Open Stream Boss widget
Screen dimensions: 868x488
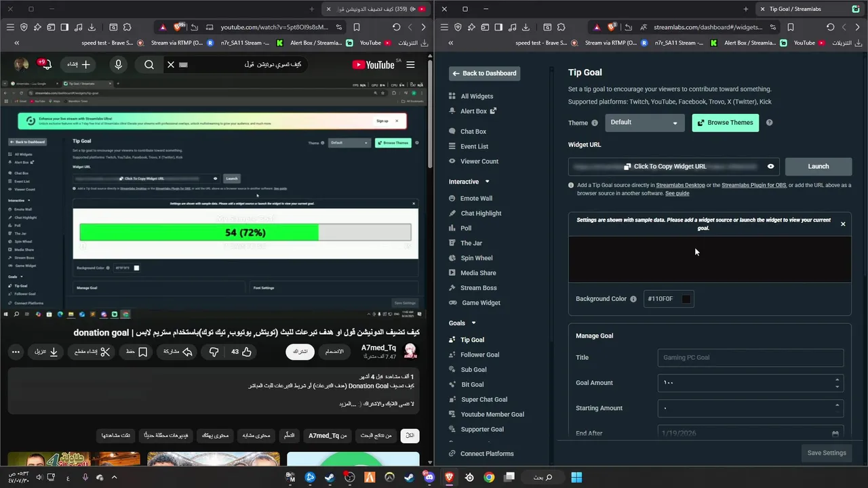[473, 288]
